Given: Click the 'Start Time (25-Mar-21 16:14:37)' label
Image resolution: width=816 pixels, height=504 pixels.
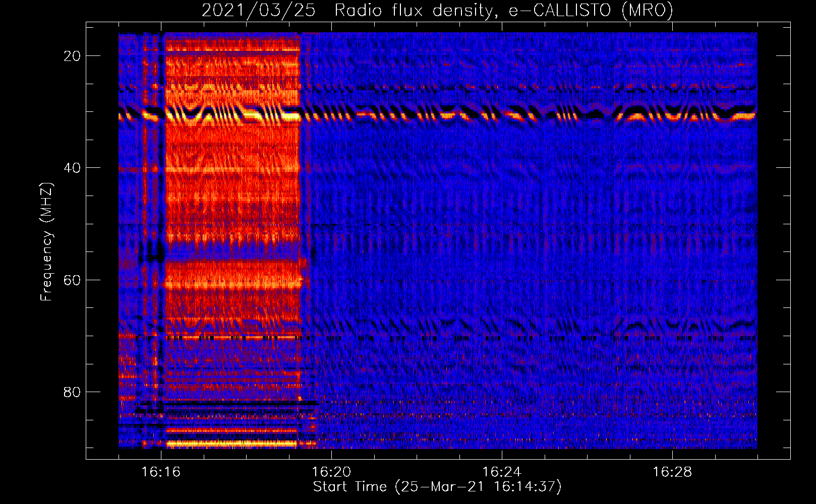Looking at the screenshot, I should click(x=437, y=487).
